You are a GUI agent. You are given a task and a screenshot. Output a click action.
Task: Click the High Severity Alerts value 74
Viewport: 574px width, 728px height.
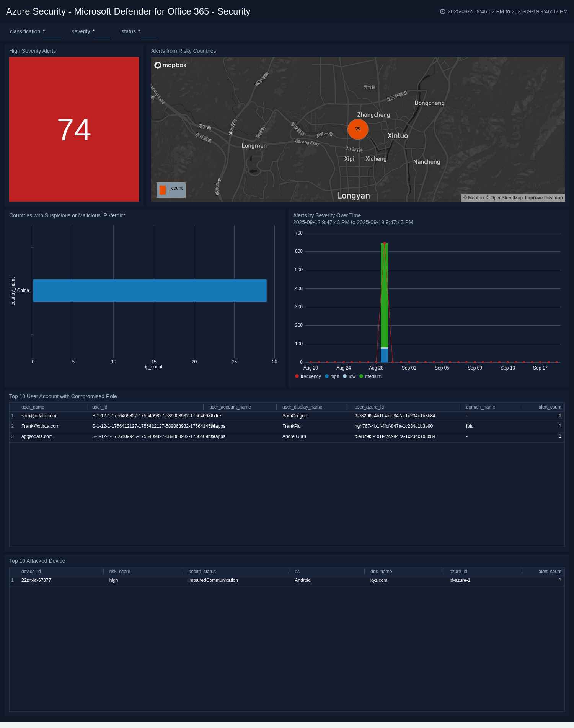74,130
